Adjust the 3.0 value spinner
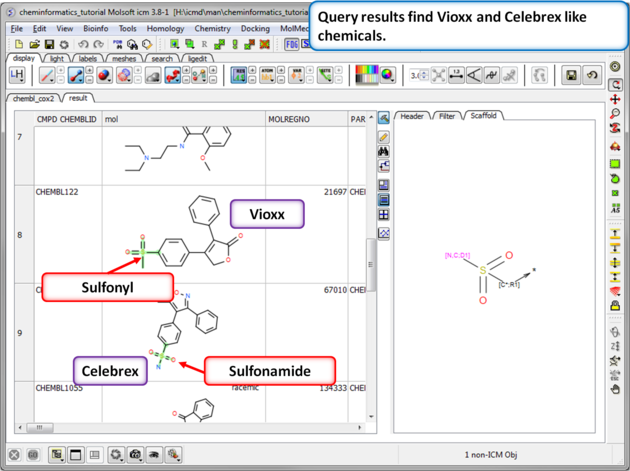630x471 pixels. coord(420,75)
